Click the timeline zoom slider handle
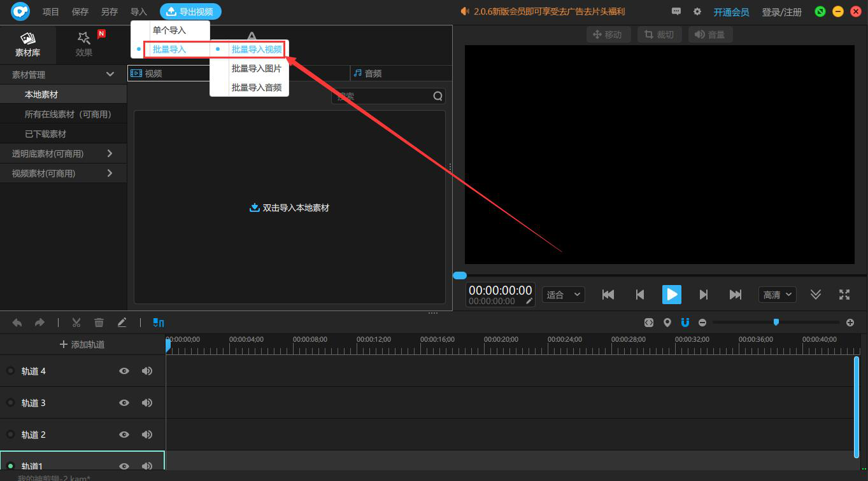 coord(776,322)
